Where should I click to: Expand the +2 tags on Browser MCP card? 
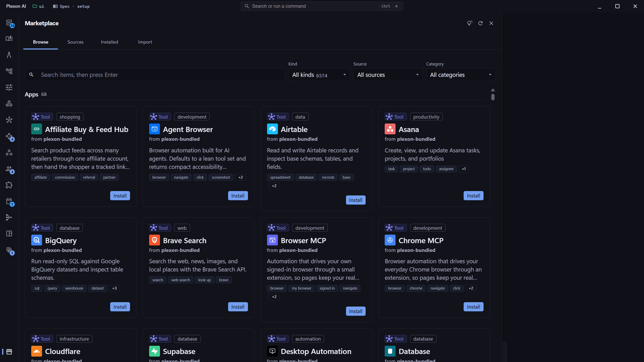(x=274, y=297)
